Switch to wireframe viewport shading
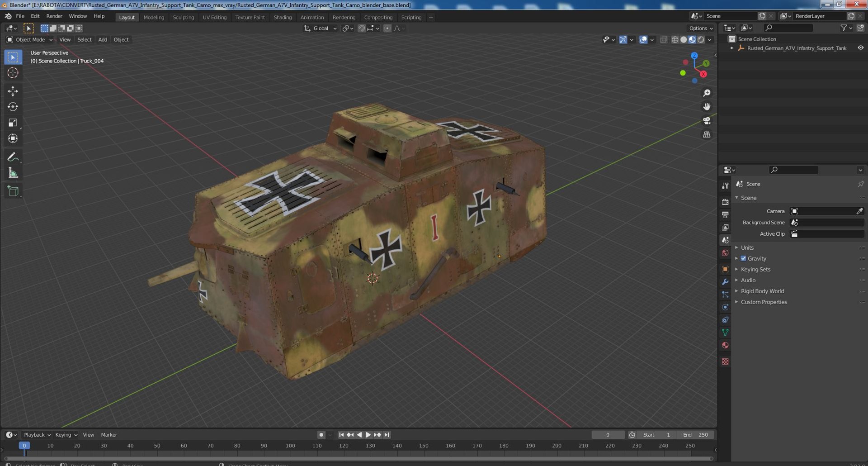 coord(675,40)
